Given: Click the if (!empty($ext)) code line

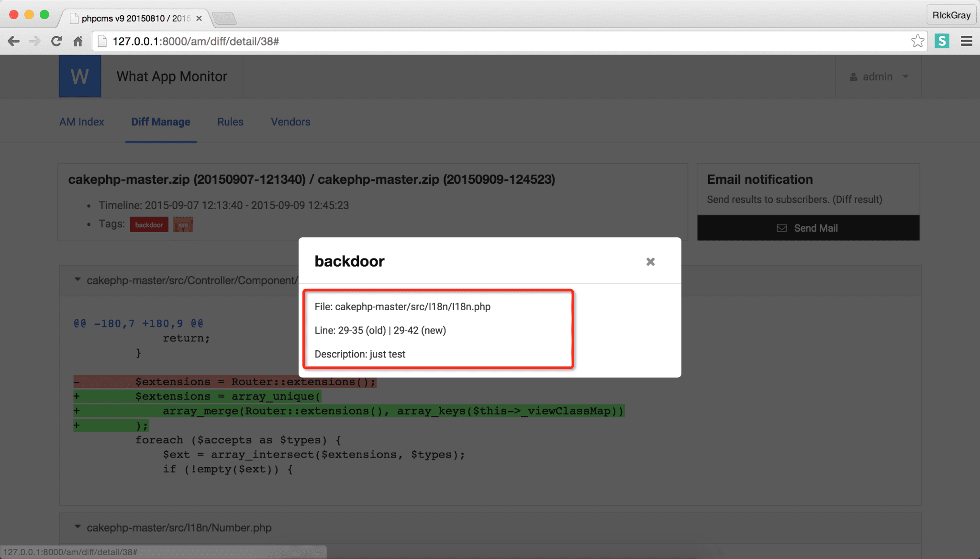Looking at the screenshot, I should click(228, 469).
